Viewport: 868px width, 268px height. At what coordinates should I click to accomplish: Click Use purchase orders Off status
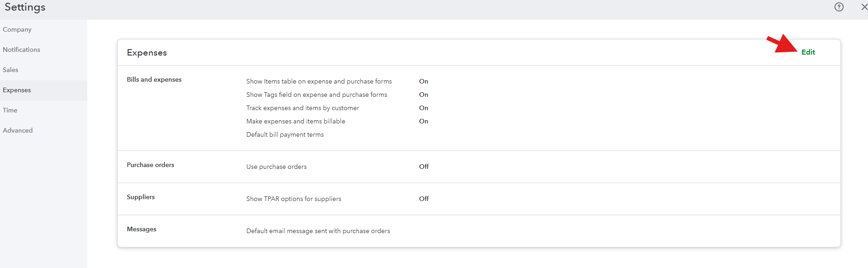pyautogui.click(x=424, y=167)
